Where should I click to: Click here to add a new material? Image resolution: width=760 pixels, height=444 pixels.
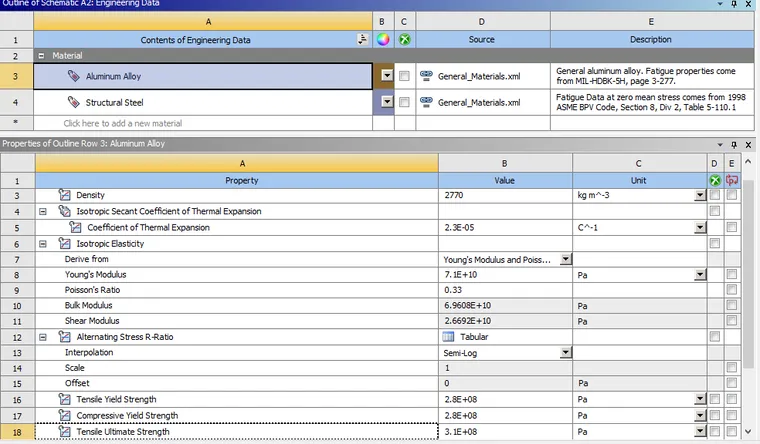point(123,123)
